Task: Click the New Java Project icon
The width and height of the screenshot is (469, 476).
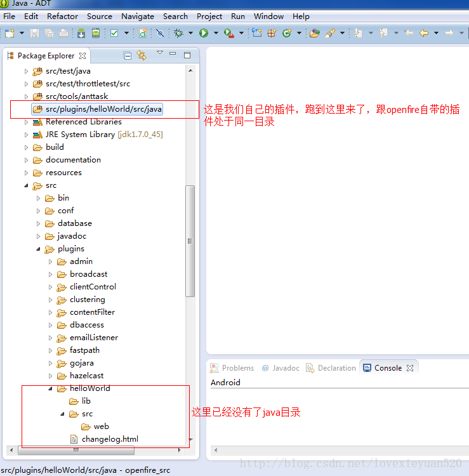Action: (x=257, y=32)
